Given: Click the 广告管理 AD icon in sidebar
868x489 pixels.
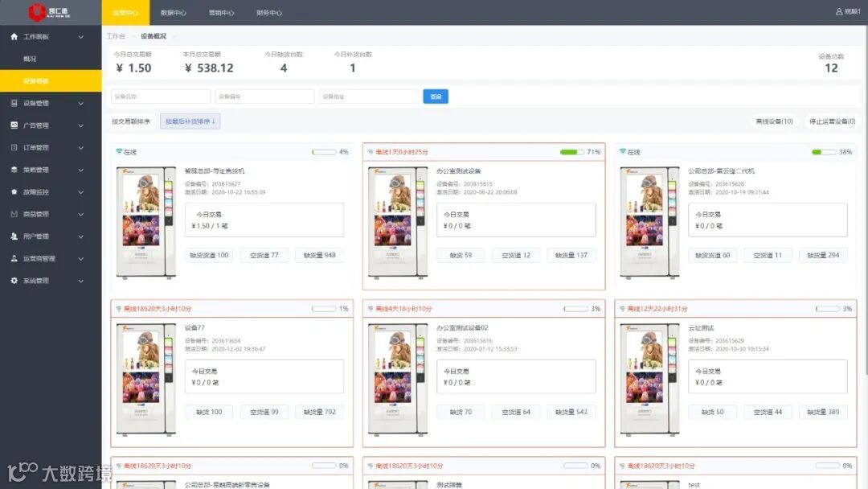Looking at the screenshot, I should 14,125.
